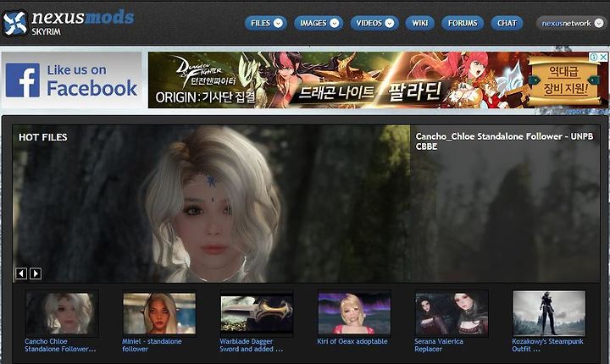Open Cancho_Chloe Standalone Follower title link
Image resolution: width=610 pixels, height=364 pixels.
[504, 141]
